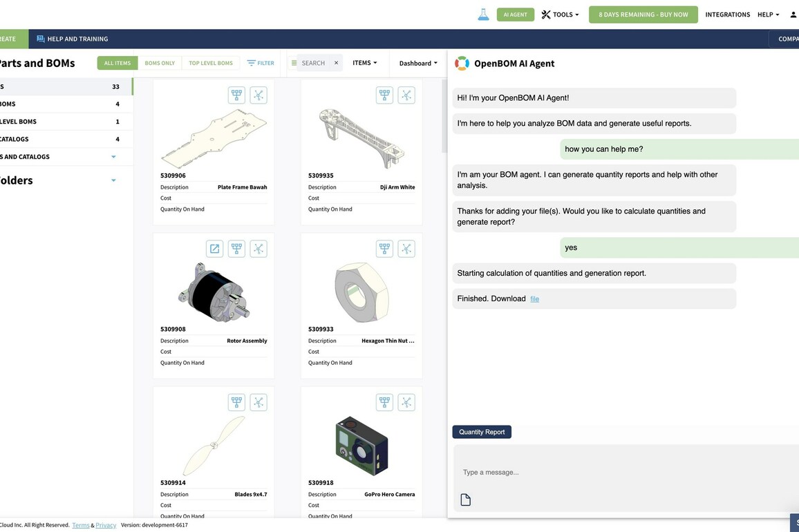Click the Search input field
799x532 pixels.
[314, 63]
